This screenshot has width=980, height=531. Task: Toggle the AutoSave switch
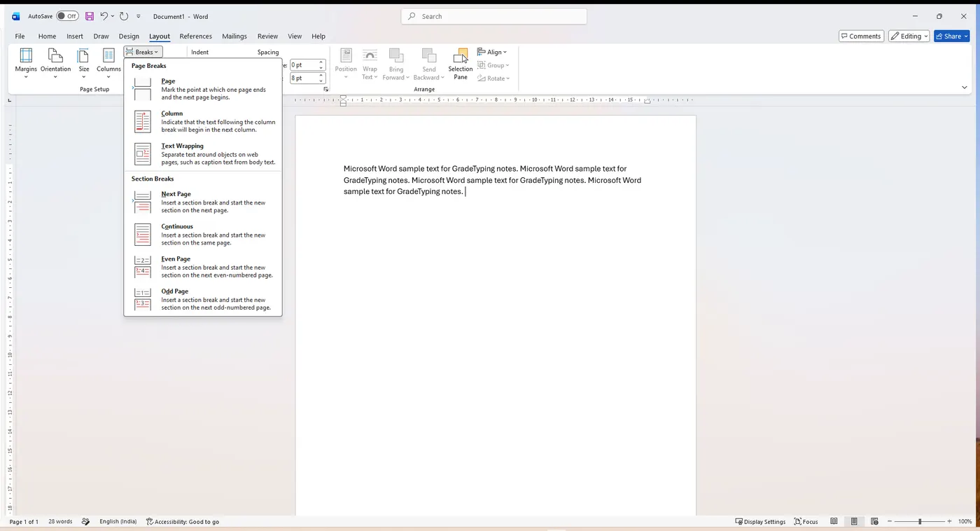pos(67,16)
